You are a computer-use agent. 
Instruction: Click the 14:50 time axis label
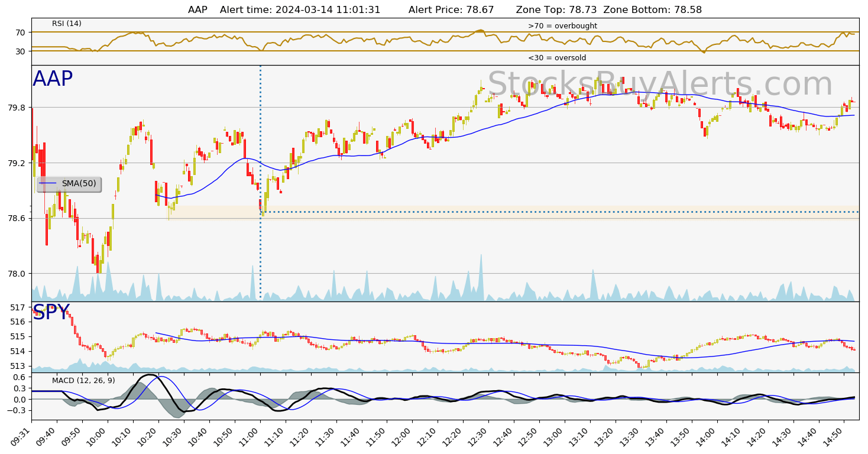pyautogui.click(x=835, y=438)
